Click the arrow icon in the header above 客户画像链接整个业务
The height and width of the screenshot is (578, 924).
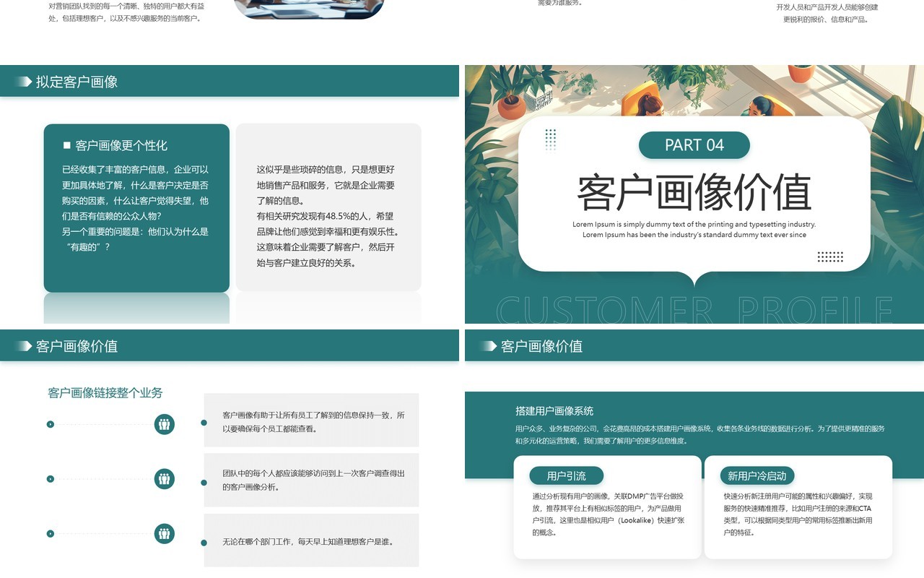[x=23, y=346]
